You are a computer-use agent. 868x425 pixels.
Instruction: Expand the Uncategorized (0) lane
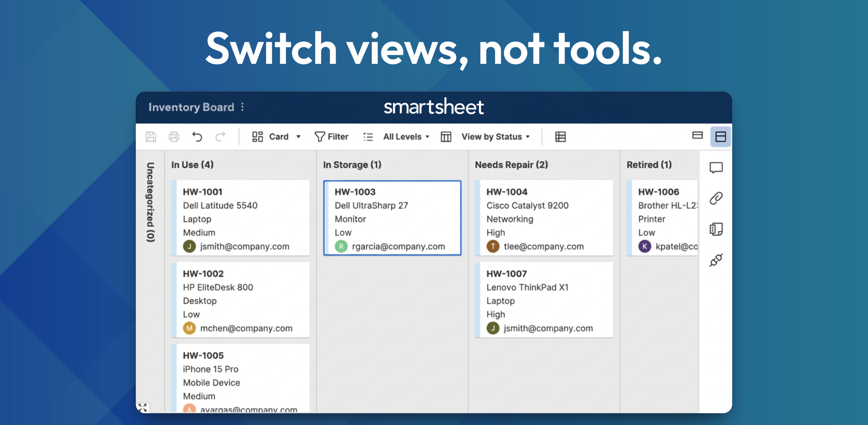point(151,202)
